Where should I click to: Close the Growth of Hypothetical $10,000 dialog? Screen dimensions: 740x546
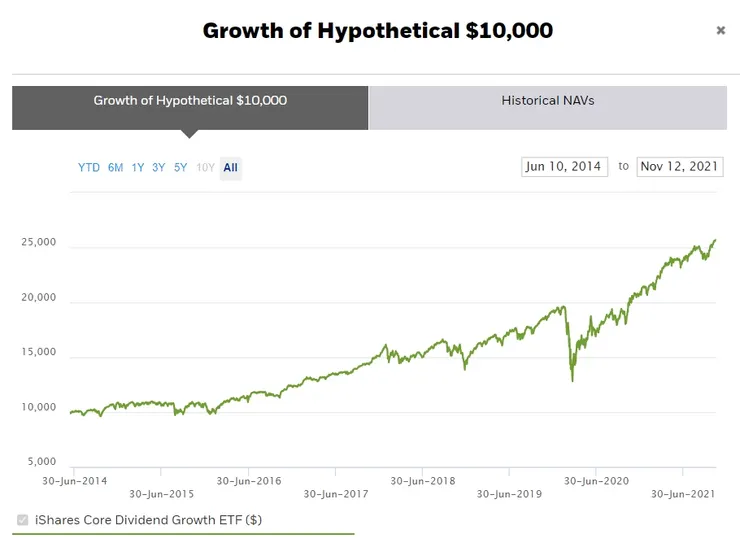[x=720, y=31]
